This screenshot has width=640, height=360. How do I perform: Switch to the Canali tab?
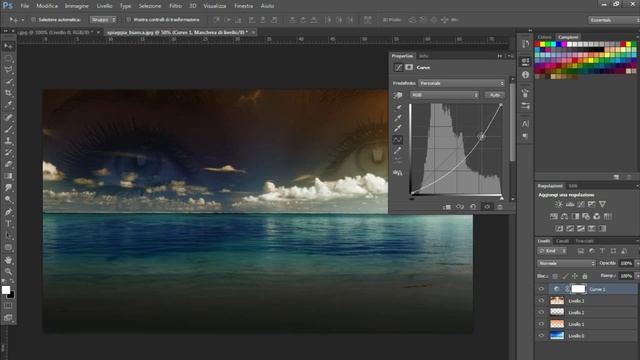tap(562, 241)
